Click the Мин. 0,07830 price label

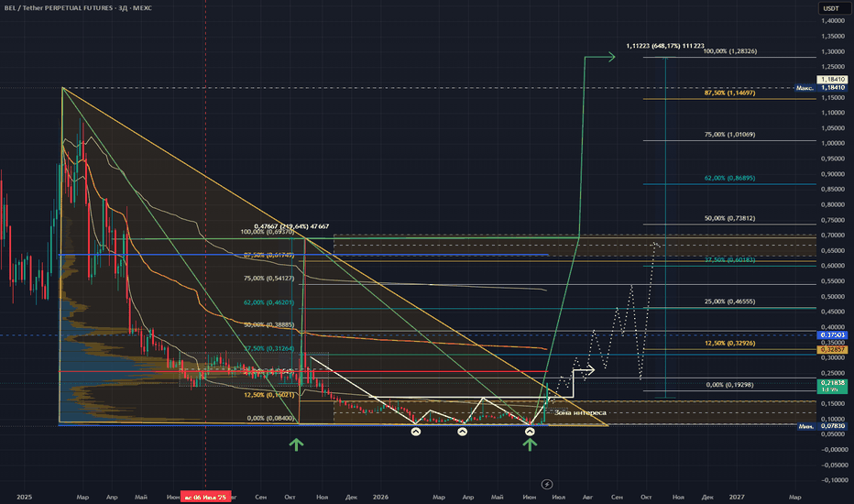pos(821,426)
